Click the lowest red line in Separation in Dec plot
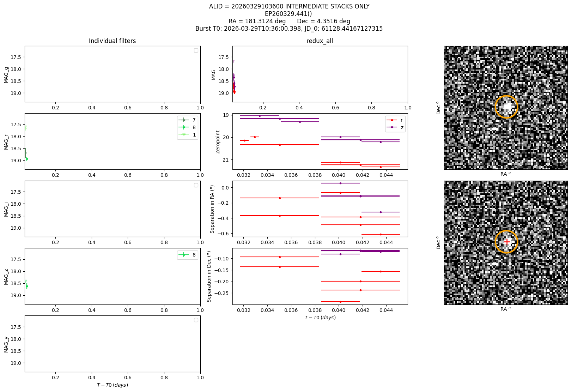Image resolution: width=571 pixels, height=392 pixels. click(x=340, y=302)
